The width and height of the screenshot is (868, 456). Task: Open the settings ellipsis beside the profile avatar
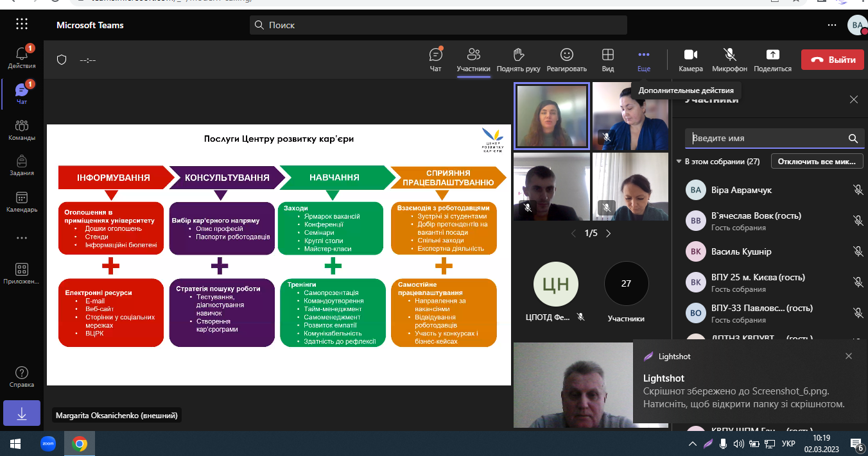(832, 25)
